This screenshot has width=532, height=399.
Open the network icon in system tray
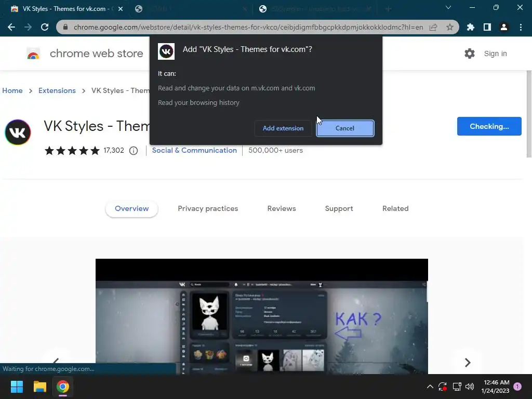457,387
